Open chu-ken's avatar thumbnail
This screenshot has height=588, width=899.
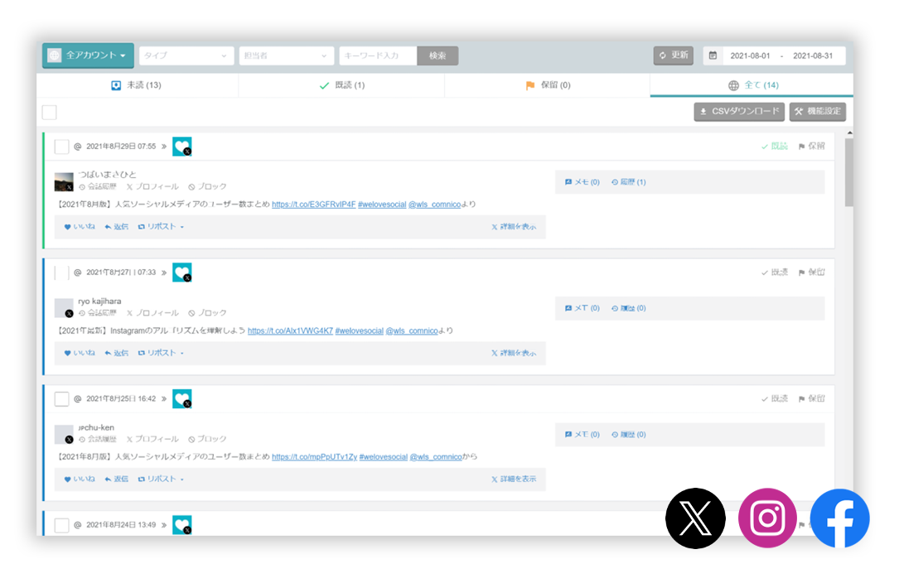pyautogui.click(x=64, y=434)
